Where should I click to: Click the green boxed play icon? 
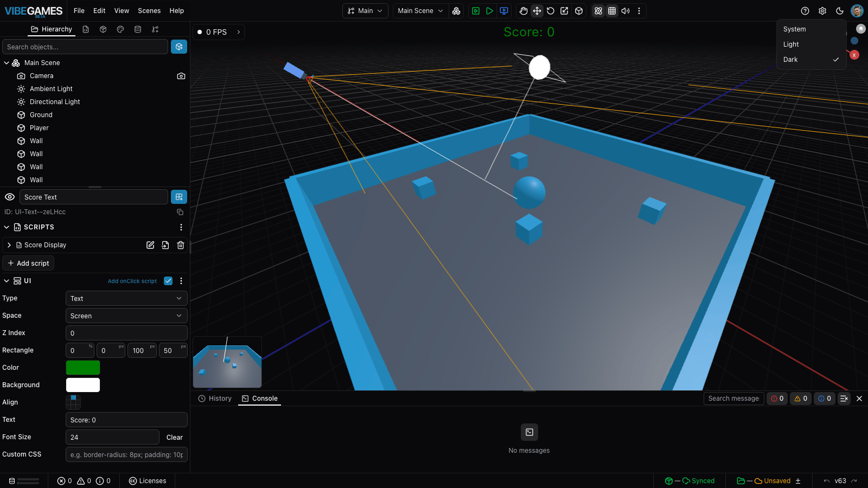coord(476,11)
